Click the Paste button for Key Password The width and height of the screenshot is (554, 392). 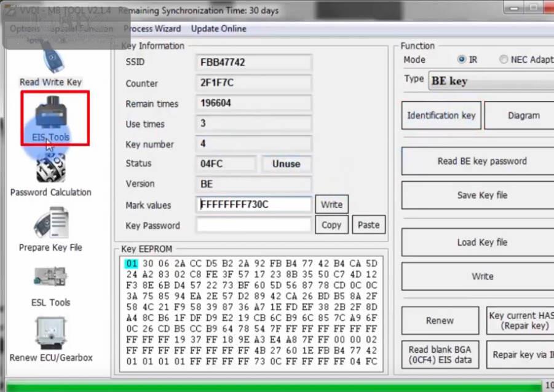tap(368, 225)
